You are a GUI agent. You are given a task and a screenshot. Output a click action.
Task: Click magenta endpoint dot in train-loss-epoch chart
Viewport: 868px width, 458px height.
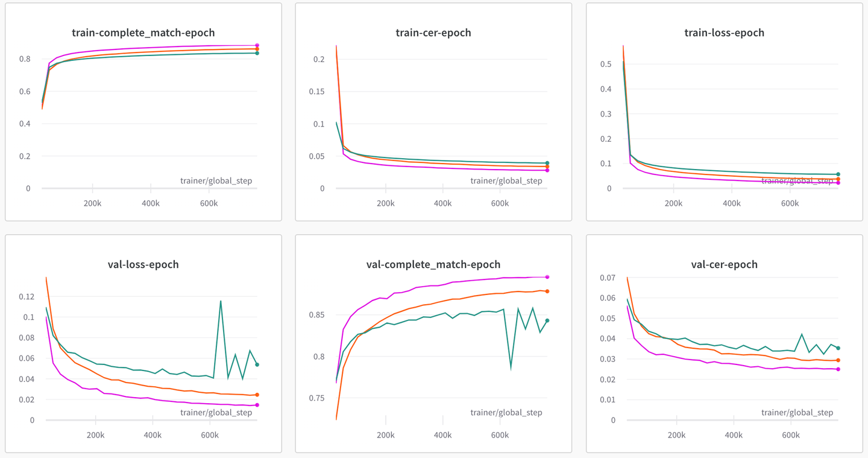pos(838,182)
